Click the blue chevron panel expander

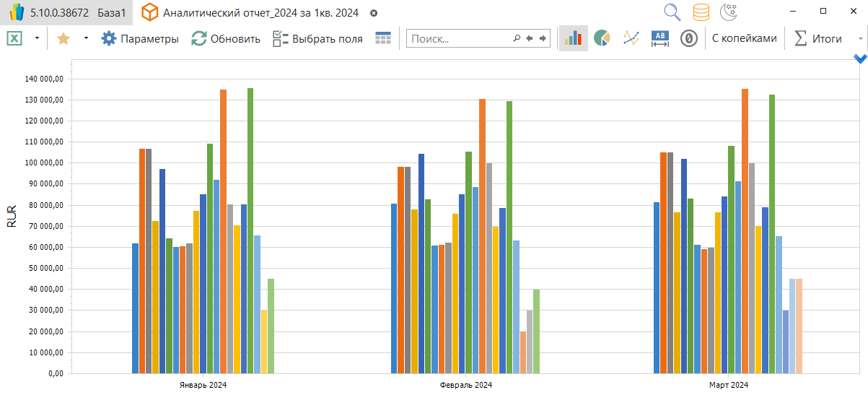(x=860, y=58)
